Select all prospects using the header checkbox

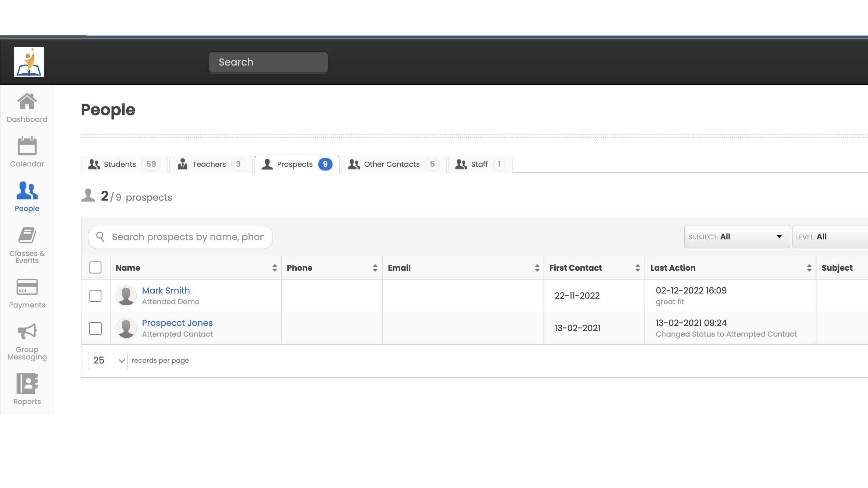tap(95, 268)
